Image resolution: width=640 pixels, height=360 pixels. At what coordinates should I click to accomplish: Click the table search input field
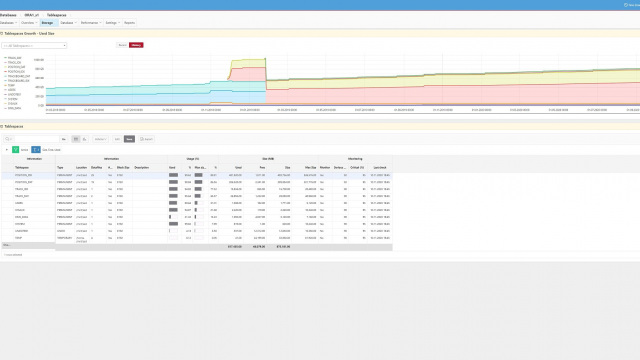[34, 139]
